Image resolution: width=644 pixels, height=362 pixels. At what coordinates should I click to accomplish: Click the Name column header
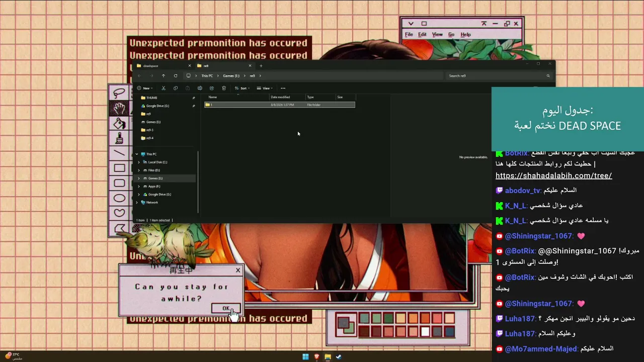(236, 97)
